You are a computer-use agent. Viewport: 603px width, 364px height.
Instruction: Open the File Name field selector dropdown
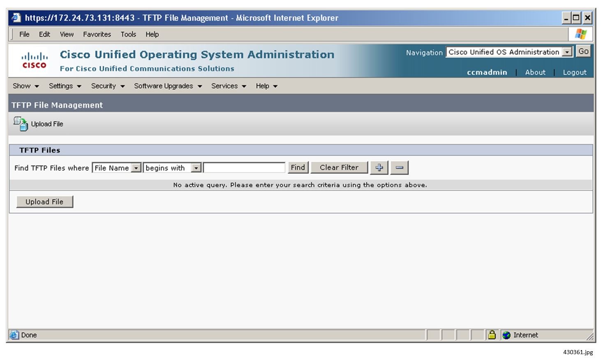[x=136, y=168]
